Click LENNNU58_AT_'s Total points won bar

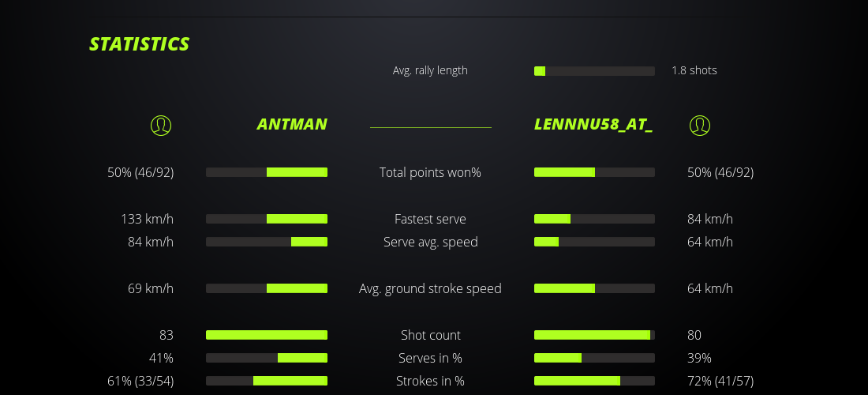tap(594, 172)
